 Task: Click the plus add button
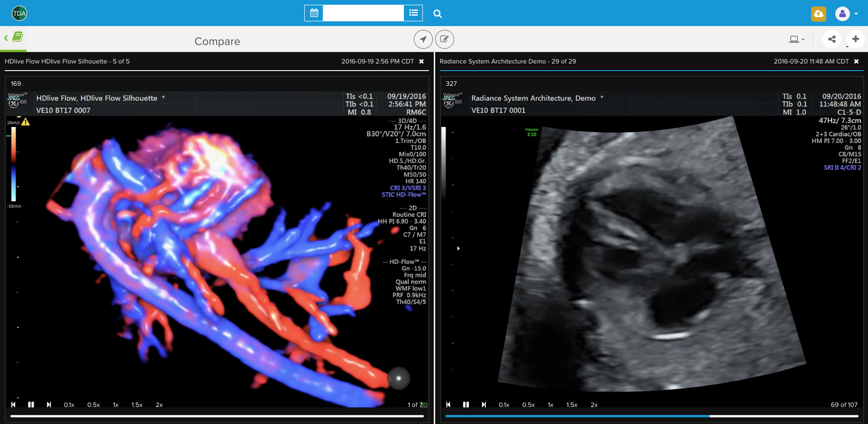pyautogui.click(x=855, y=39)
